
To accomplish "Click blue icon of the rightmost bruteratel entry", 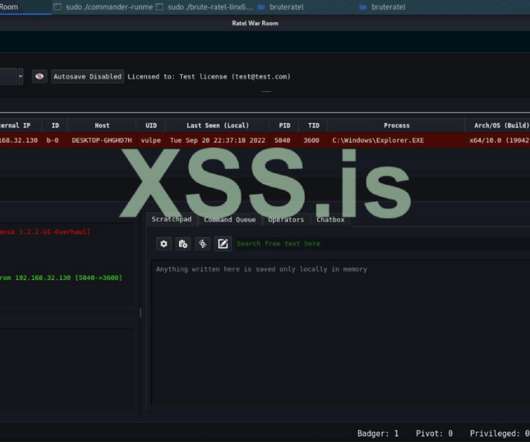I will coord(363,7).
